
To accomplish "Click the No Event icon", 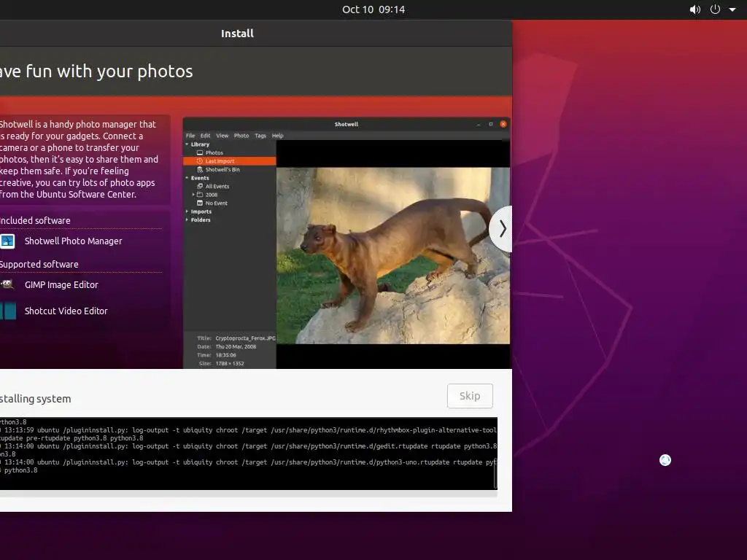I will click(x=200, y=203).
